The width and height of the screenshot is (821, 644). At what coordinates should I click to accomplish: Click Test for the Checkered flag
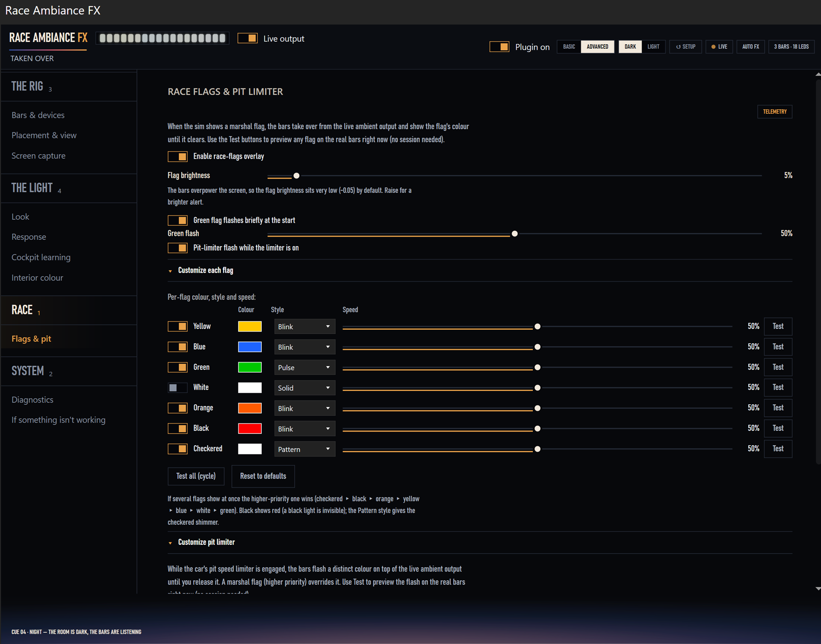point(778,449)
